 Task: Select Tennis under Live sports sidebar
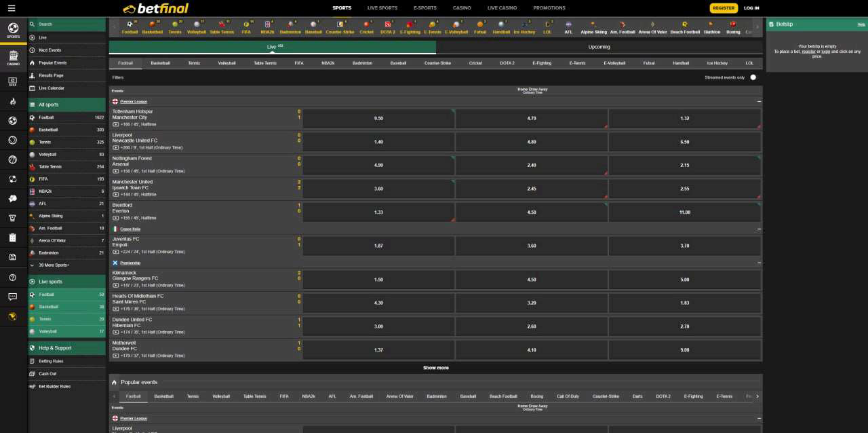tap(66, 319)
